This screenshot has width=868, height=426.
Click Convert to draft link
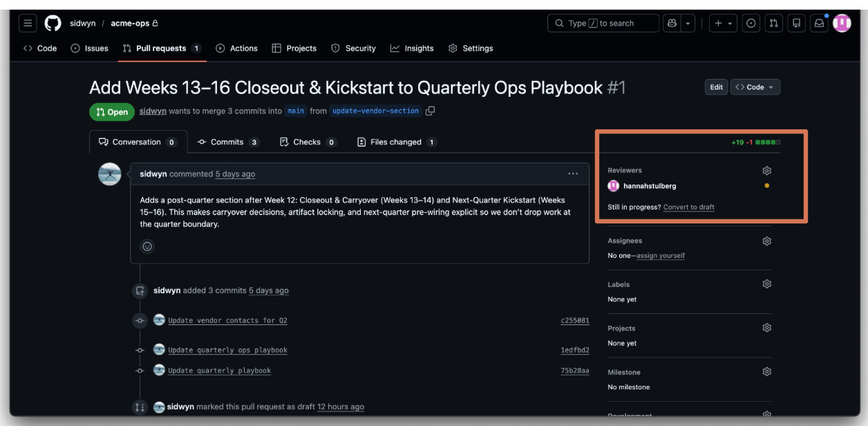pos(689,207)
